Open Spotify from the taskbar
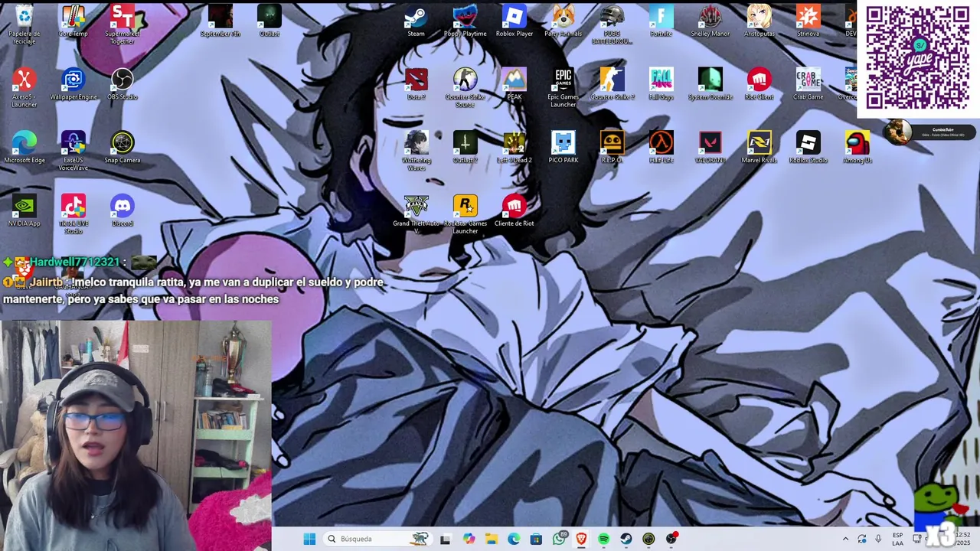The width and height of the screenshot is (980, 551). click(603, 539)
